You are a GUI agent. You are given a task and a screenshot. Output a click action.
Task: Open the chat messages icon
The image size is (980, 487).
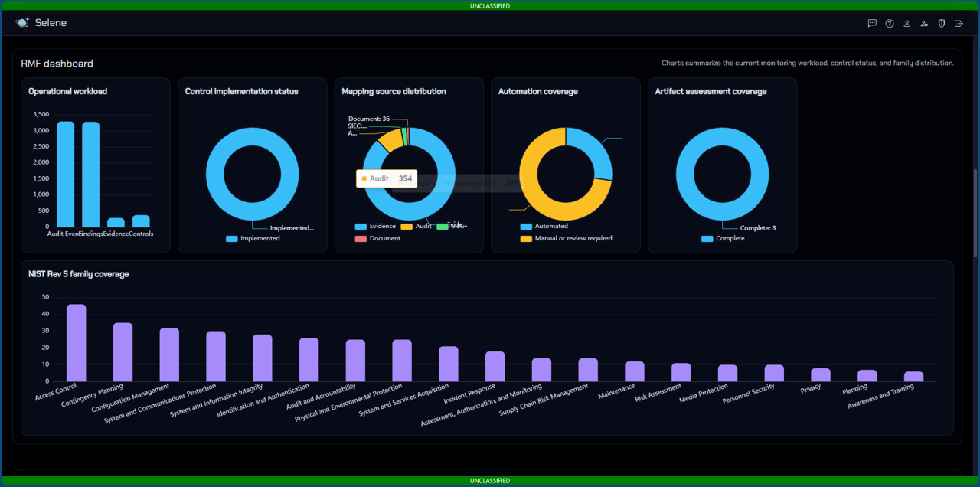click(x=872, y=24)
